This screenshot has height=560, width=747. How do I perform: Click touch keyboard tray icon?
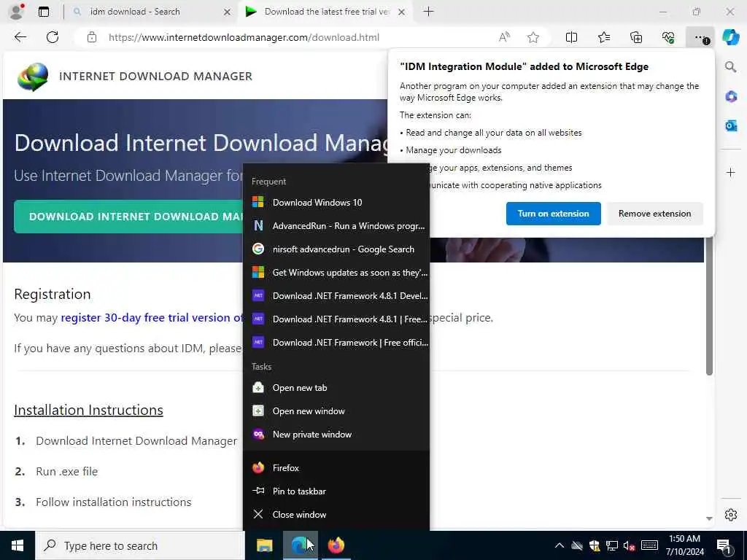click(x=649, y=545)
